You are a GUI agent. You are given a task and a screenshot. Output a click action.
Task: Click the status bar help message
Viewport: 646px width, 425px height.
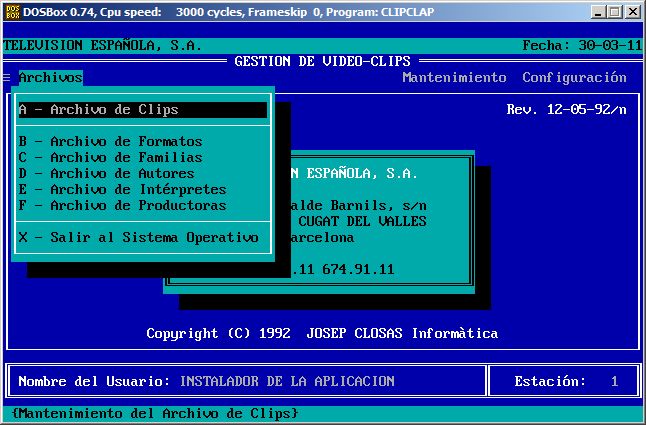155,413
